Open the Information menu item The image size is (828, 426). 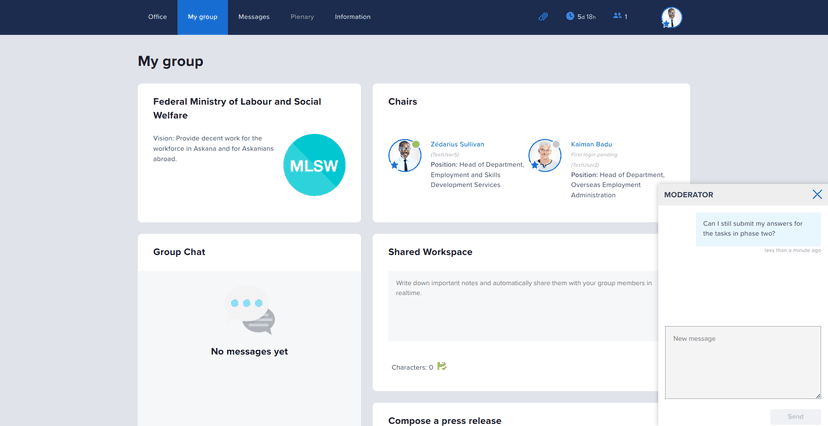point(352,17)
